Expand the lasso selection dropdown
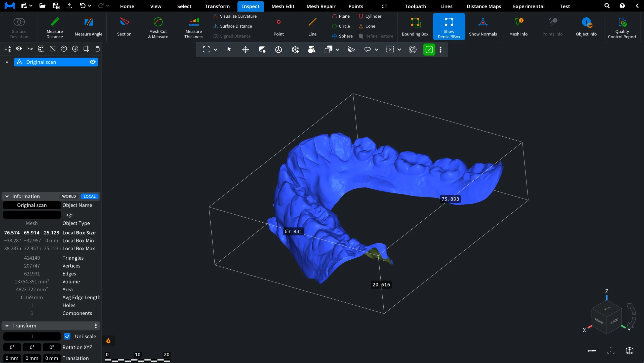Viewport: 644px width, 363px height. click(x=377, y=50)
